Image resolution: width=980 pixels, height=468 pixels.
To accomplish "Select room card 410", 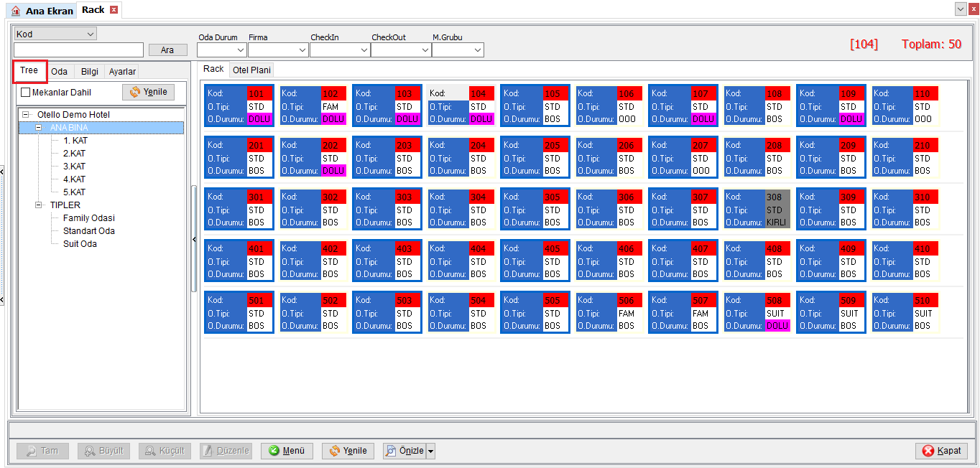I will click(x=905, y=261).
